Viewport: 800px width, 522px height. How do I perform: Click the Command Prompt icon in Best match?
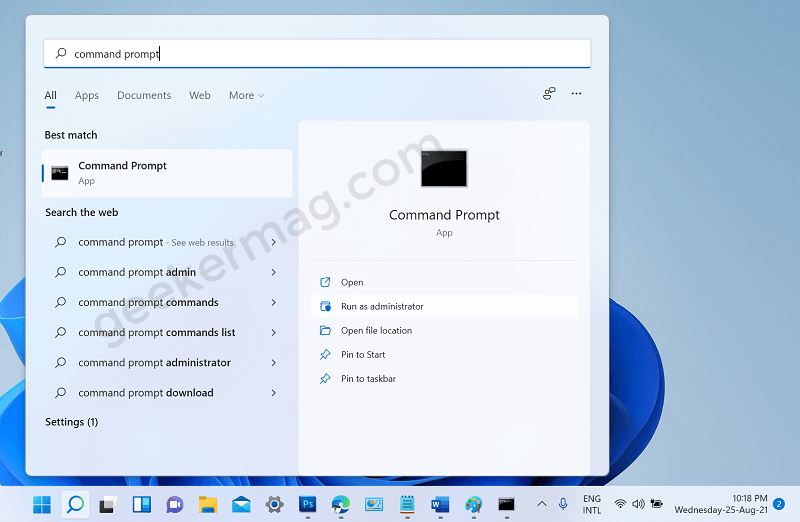point(60,173)
